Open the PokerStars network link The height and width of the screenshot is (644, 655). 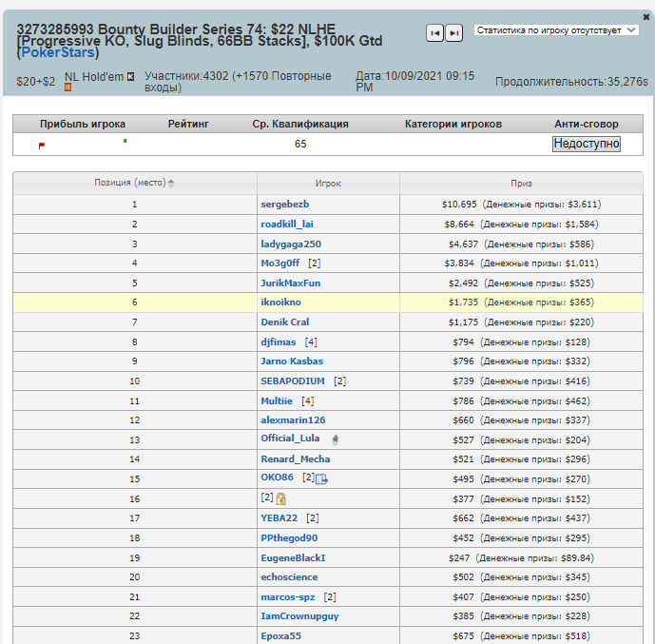(x=58, y=52)
